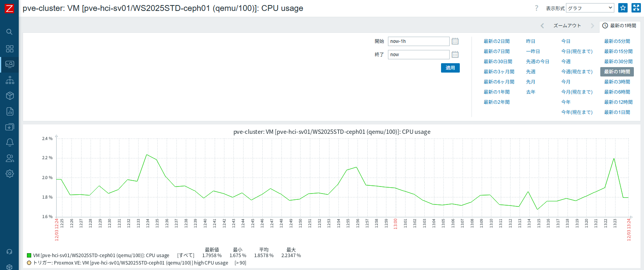Open the Inventory cube icon
644x270 pixels.
point(10,96)
